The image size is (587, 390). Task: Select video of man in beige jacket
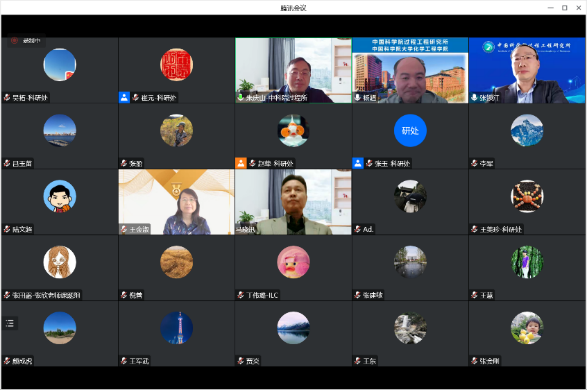tap(293, 202)
